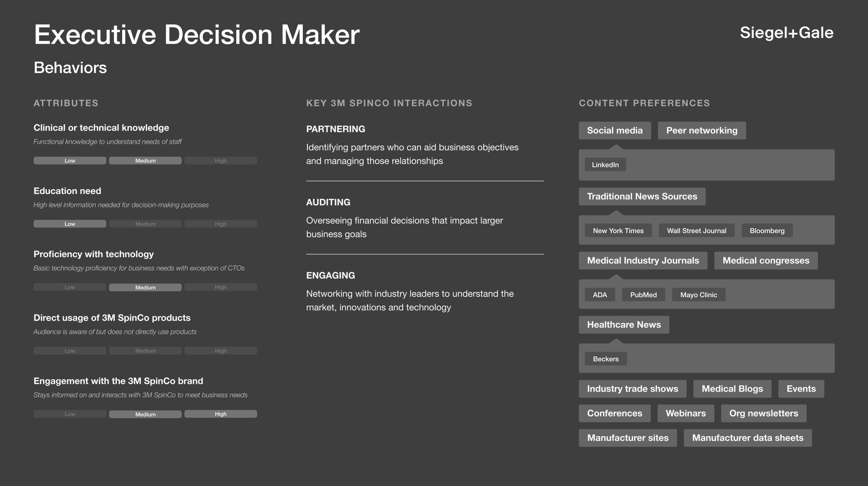This screenshot has height=486, width=868.
Task: Select the Manufacturer data sheets tag
Action: pyautogui.click(x=747, y=438)
